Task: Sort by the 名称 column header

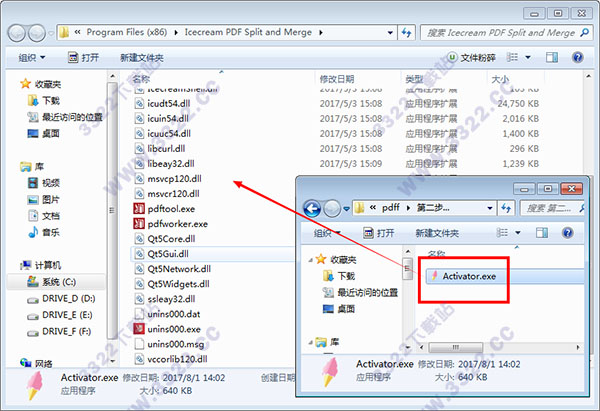Action: click(141, 79)
